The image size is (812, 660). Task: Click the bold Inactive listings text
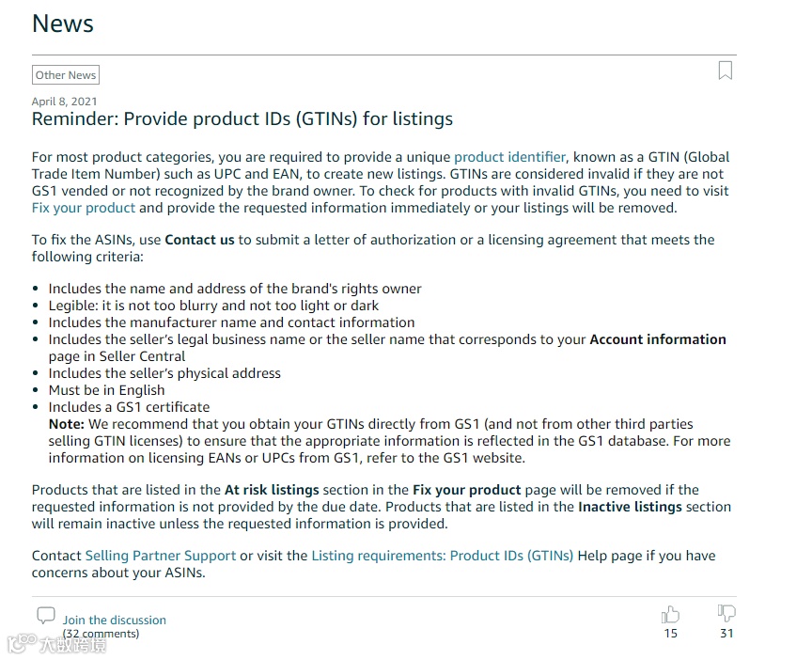point(630,507)
